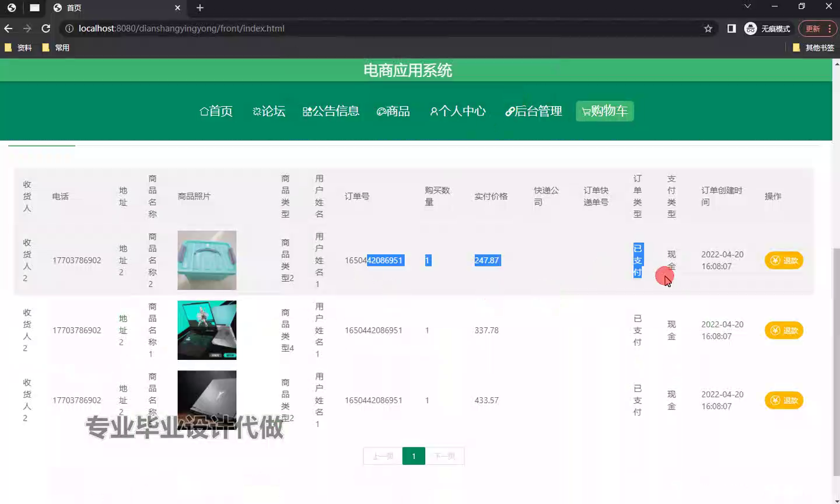Click the 快递公司 column header
Viewport: 840px width, 504px height.
547,196
